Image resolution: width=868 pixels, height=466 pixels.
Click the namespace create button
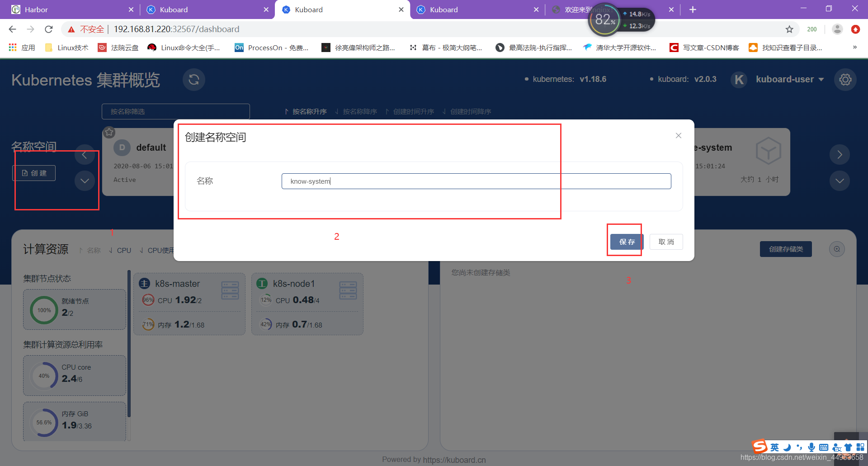pos(34,173)
